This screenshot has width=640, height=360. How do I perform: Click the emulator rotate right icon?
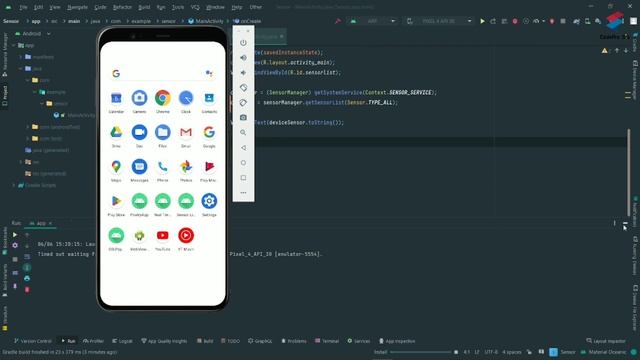243,103
